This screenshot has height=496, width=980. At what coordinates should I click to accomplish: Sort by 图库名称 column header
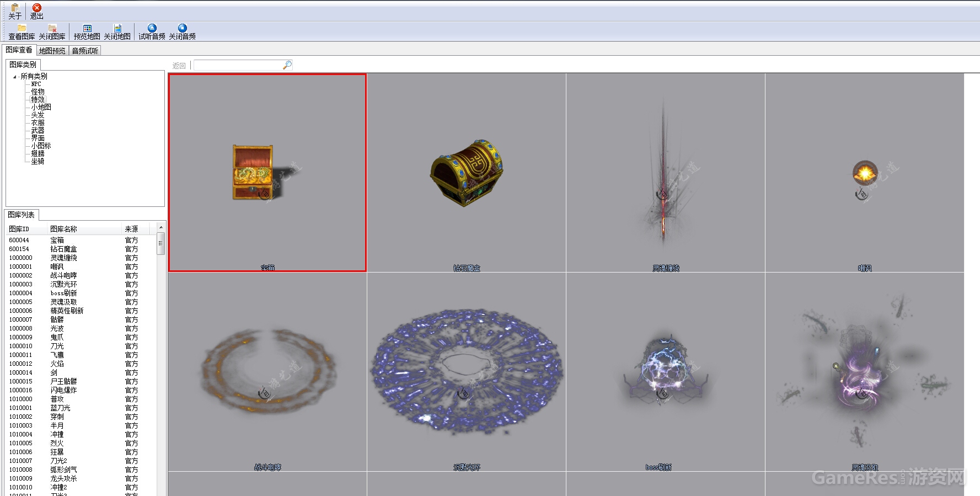[84, 229]
